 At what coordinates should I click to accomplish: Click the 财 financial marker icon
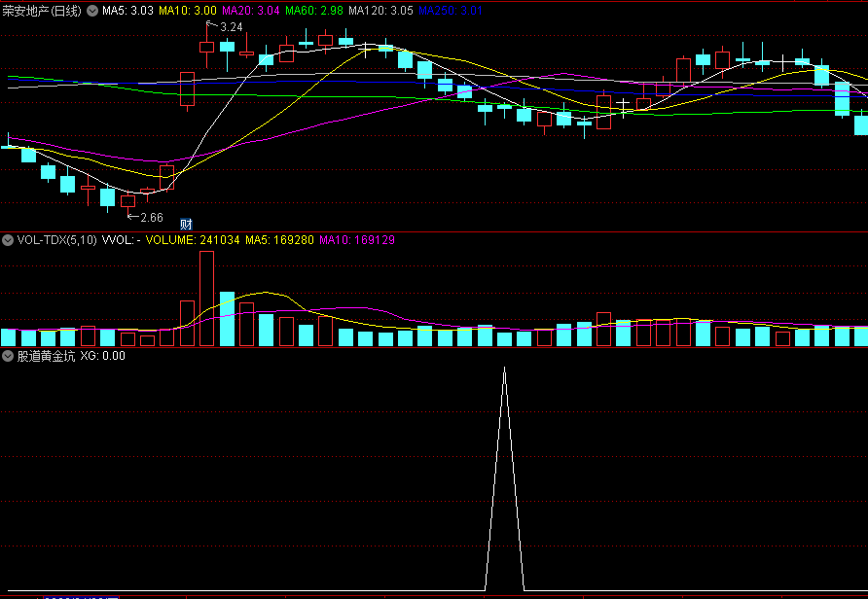tap(186, 224)
